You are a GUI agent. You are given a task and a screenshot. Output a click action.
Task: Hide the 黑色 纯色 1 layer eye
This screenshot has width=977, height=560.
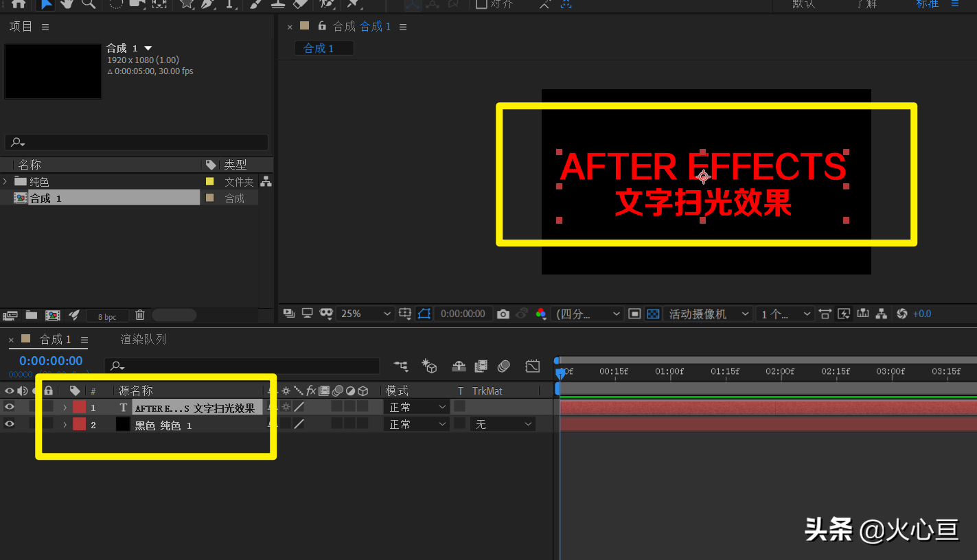click(9, 424)
